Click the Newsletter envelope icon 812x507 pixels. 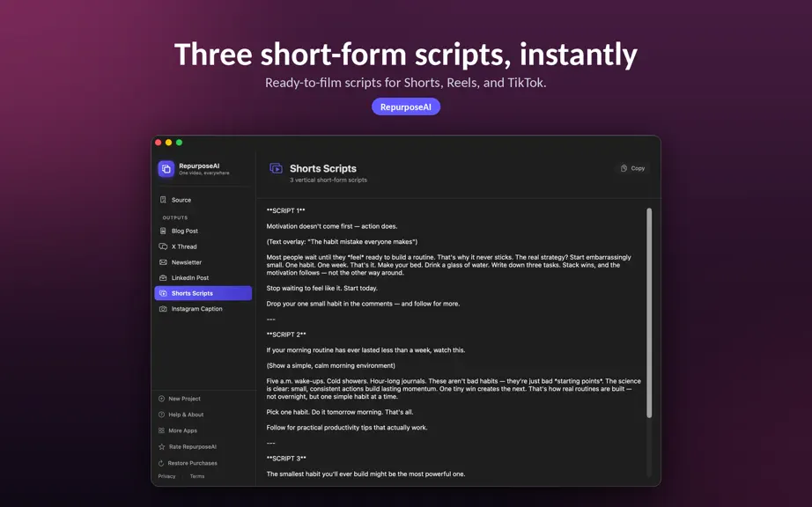pos(163,262)
